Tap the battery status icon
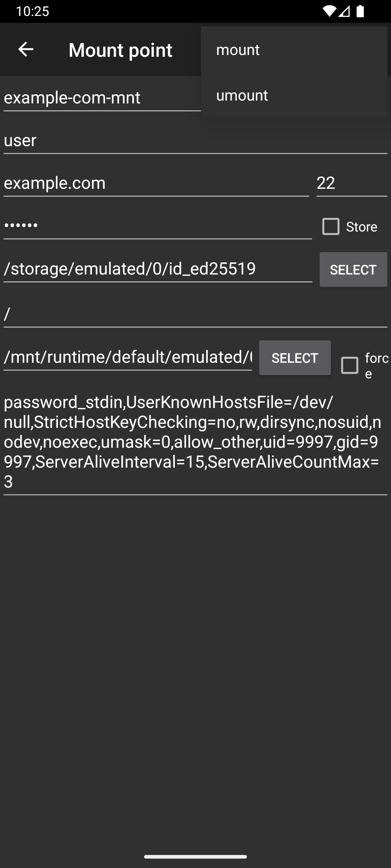Viewport: 391px width, 868px height. [x=360, y=12]
